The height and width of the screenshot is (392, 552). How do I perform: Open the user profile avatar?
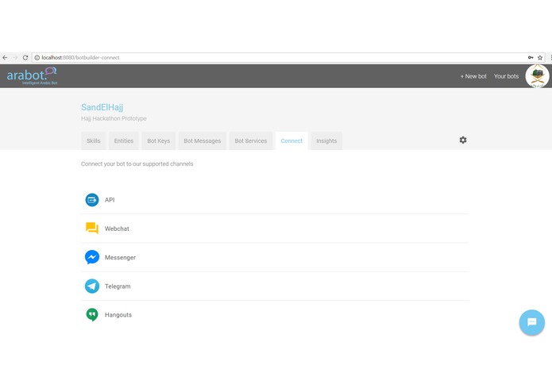(537, 76)
